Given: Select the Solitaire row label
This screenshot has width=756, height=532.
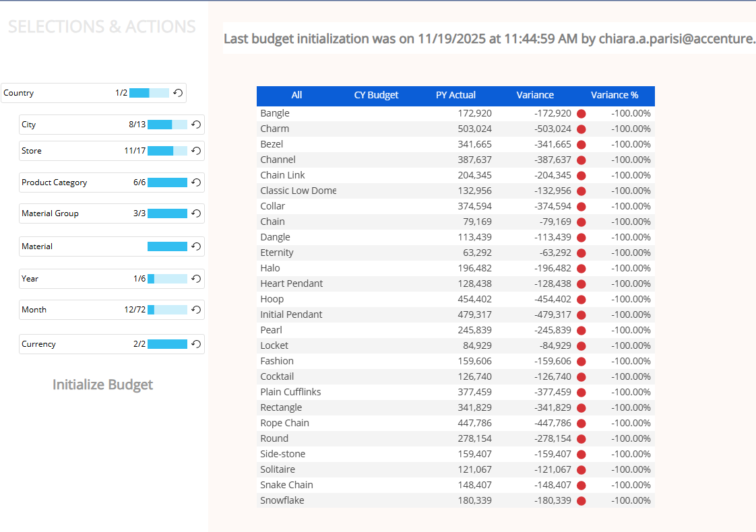Looking at the screenshot, I should [278, 469].
